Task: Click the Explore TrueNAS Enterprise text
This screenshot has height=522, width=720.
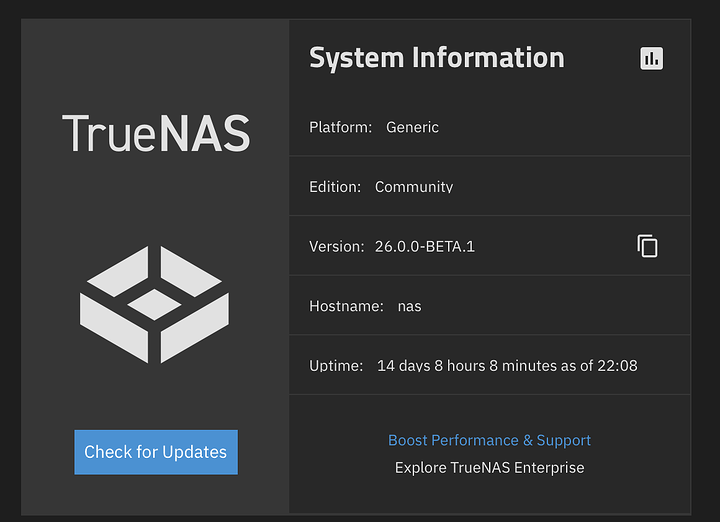Action: point(489,468)
